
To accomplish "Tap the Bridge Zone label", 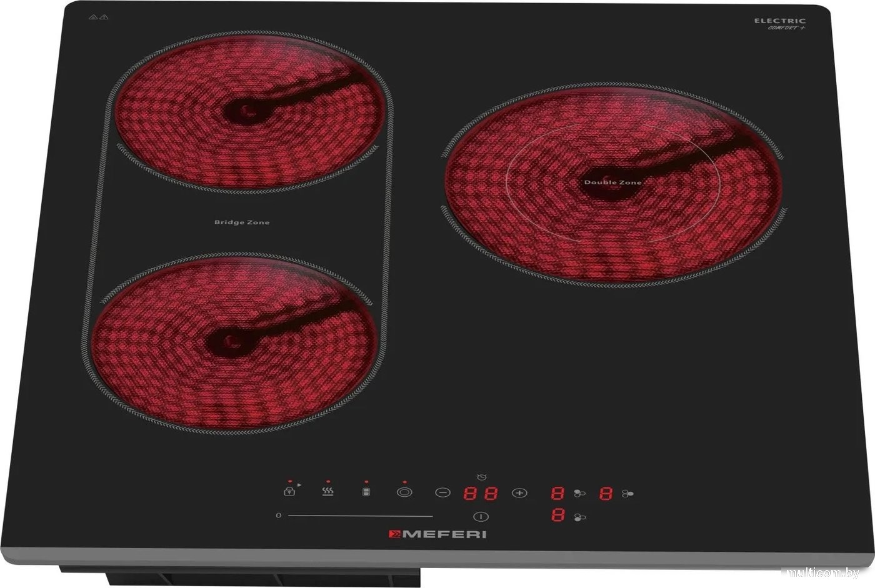I will tap(242, 222).
